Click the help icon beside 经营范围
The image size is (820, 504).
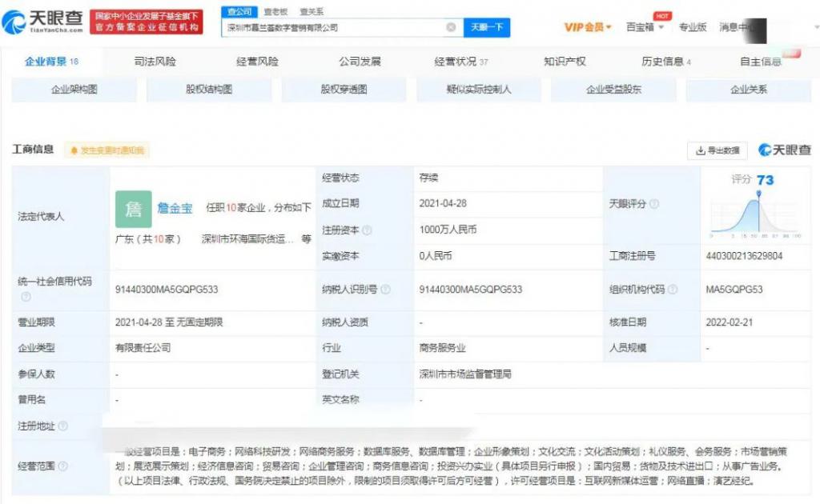tap(62, 466)
